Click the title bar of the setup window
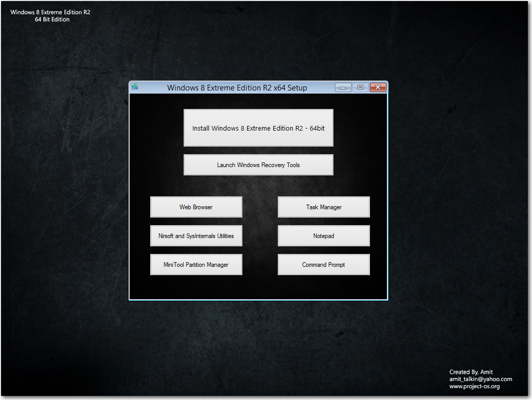The width and height of the screenshot is (532, 400). click(237, 87)
